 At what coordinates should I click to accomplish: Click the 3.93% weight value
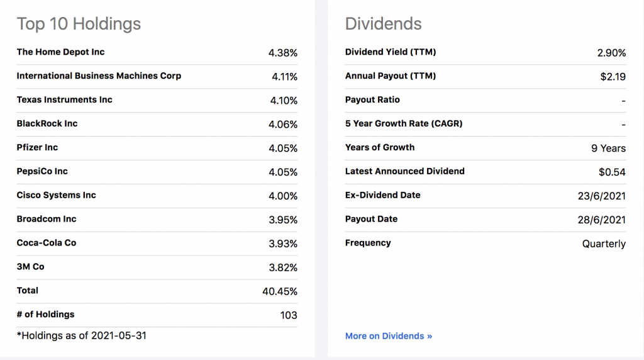click(283, 244)
